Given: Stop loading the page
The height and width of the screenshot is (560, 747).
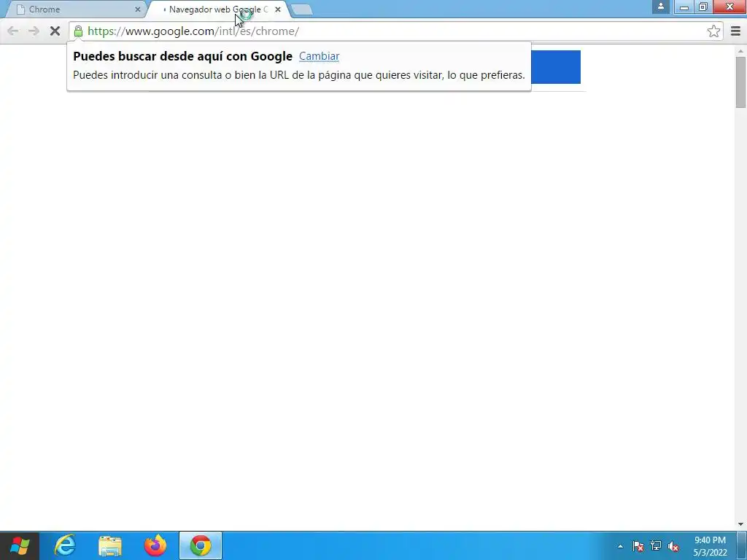Looking at the screenshot, I should click(x=55, y=31).
